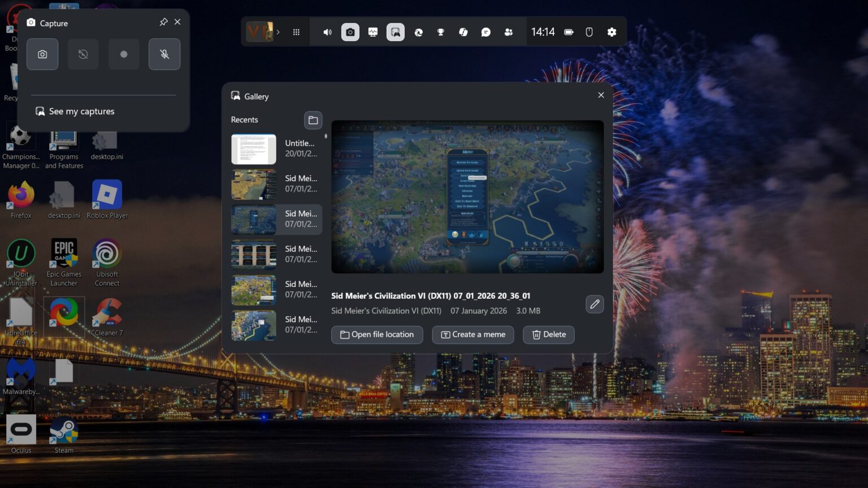
Task: Open Game Bar settings with the gear icon
Action: coord(611,32)
